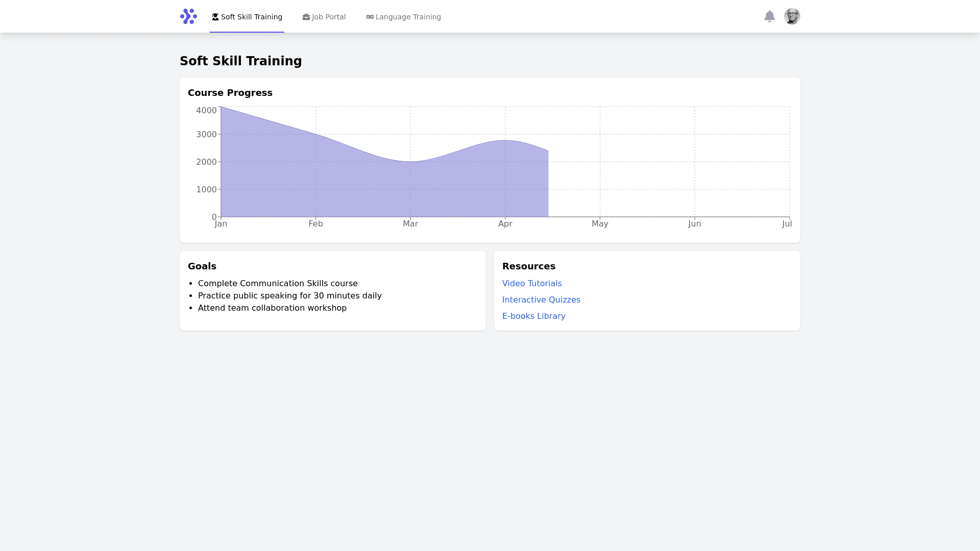This screenshot has width=980, height=551.
Task: Switch to Soft Skill Training tab
Action: click(251, 17)
